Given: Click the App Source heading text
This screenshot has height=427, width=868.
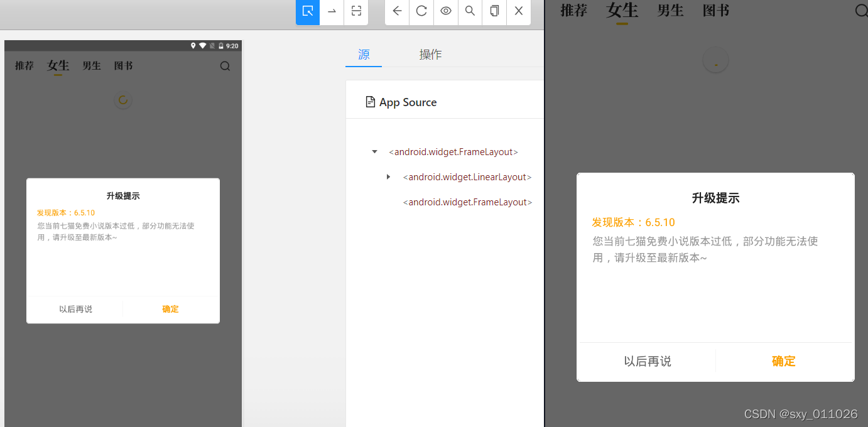Looking at the screenshot, I should 408,102.
